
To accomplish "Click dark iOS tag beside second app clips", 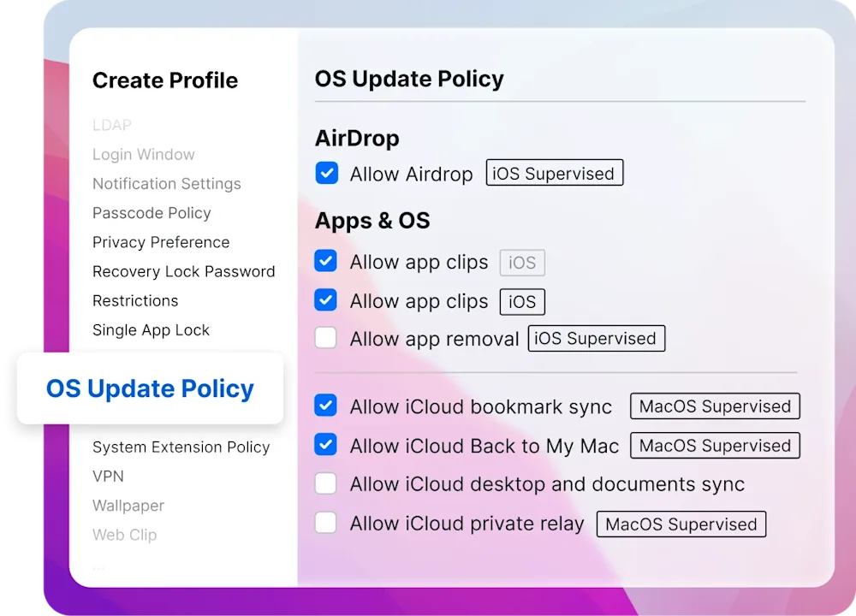I will point(522,302).
